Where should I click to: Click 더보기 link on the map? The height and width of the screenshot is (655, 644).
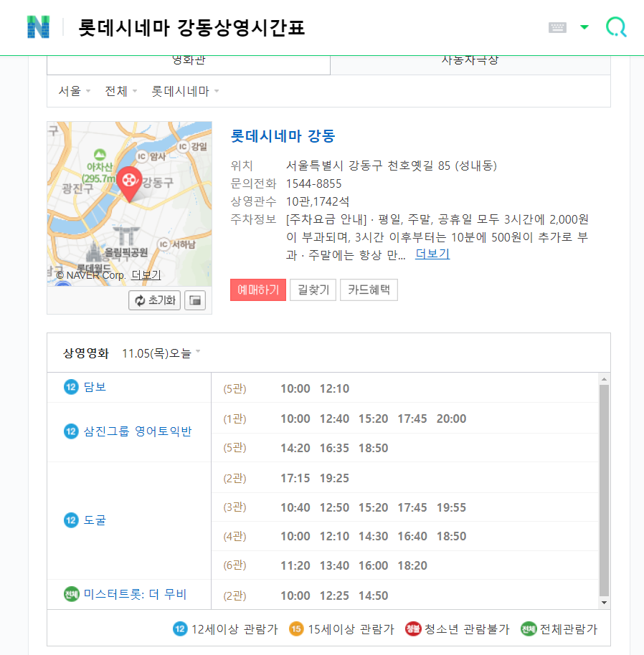146,275
